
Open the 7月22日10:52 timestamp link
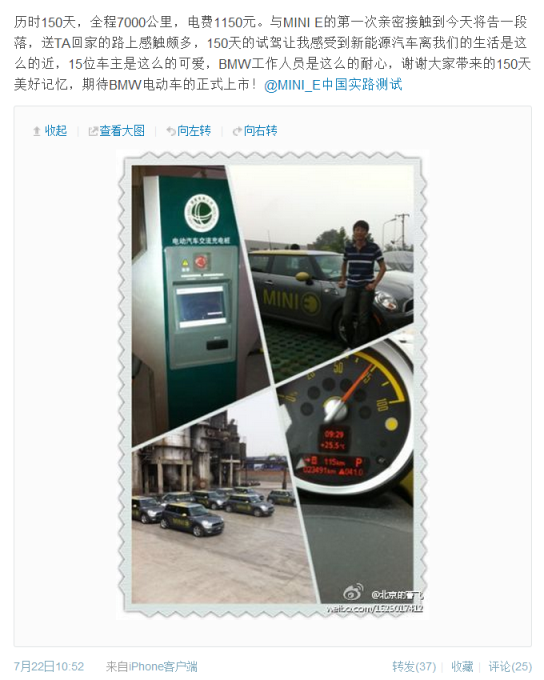(49, 667)
